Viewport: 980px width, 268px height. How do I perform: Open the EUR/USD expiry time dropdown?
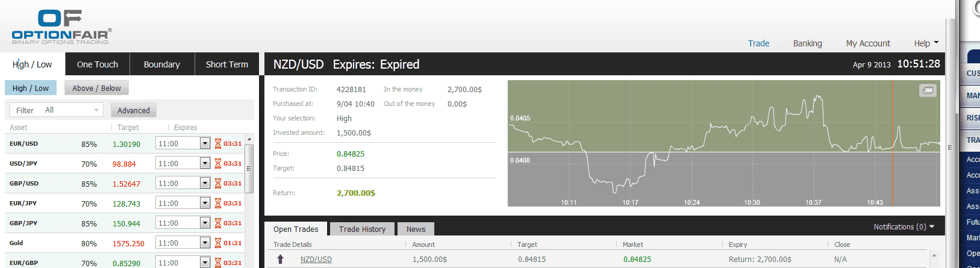(x=205, y=143)
